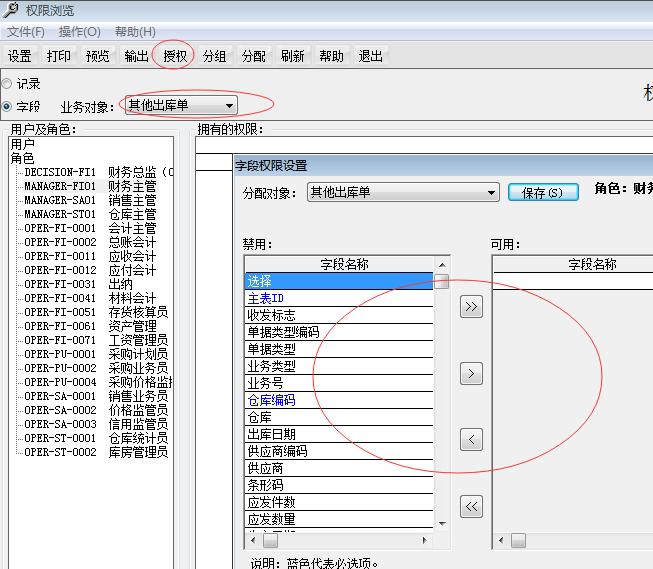This screenshot has height=569, width=653.
Task: Open 预览 from the toolbar
Action: (98, 56)
